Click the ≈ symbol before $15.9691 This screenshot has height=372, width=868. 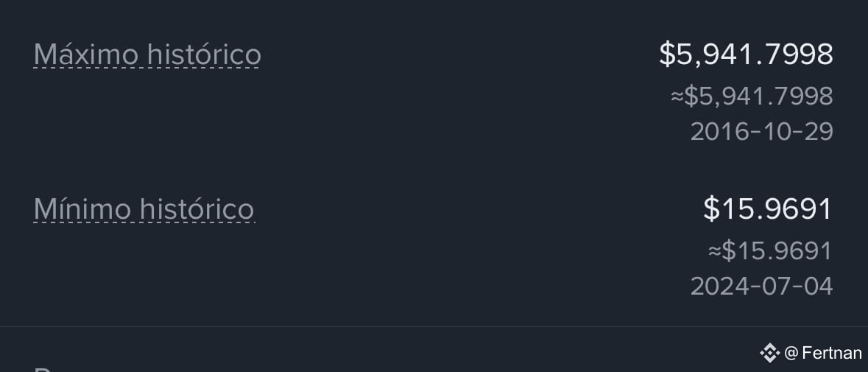click(x=715, y=251)
